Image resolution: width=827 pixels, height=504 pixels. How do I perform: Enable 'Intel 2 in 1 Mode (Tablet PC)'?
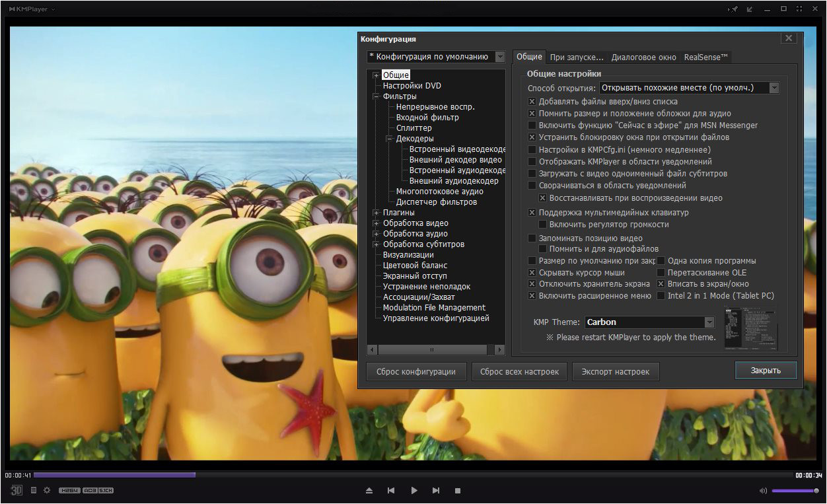(661, 296)
